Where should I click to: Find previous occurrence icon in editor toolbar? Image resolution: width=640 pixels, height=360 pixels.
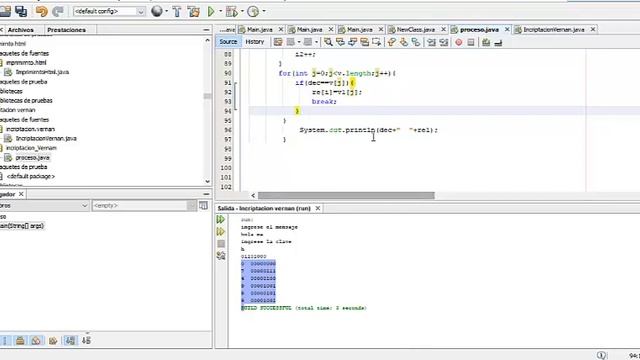(x=340, y=42)
